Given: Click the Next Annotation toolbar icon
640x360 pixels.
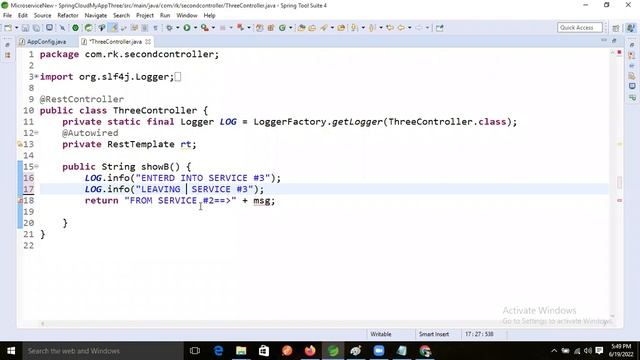Looking at the screenshot, I should [354, 28].
